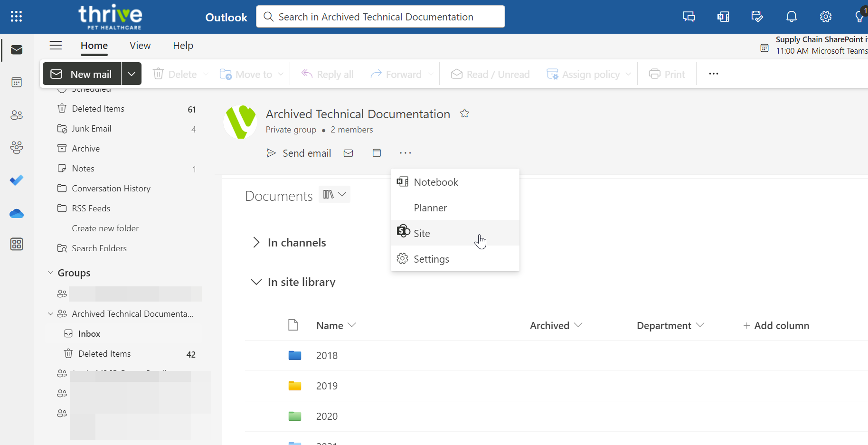The width and height of the screenshot is (868, 445).
Task: Toggle the navigation pane hamburger button
Action: (56, 46)
